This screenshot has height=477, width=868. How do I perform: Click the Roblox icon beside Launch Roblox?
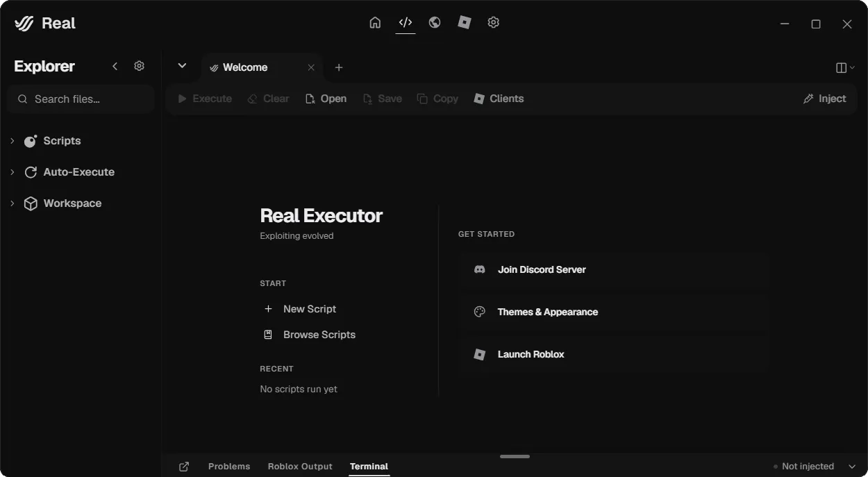coord(479,354)
